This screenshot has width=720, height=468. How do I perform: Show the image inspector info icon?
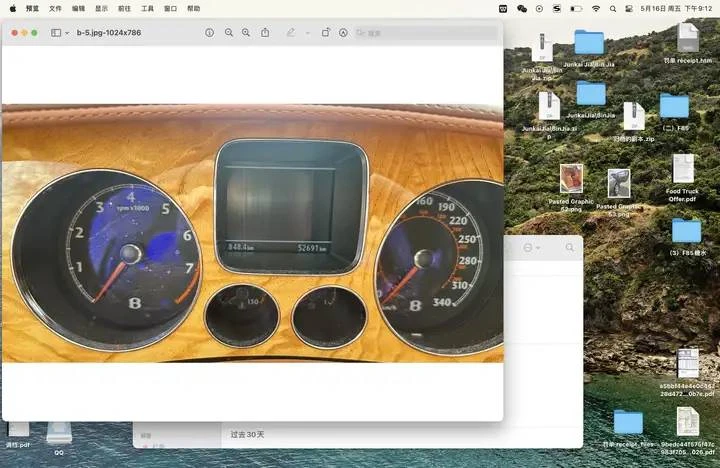coord(209,33)
